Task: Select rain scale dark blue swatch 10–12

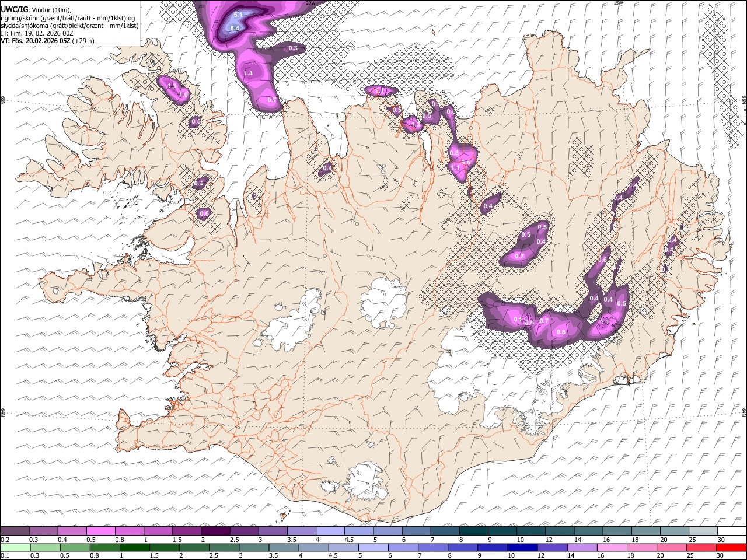Action: point(522,547)
